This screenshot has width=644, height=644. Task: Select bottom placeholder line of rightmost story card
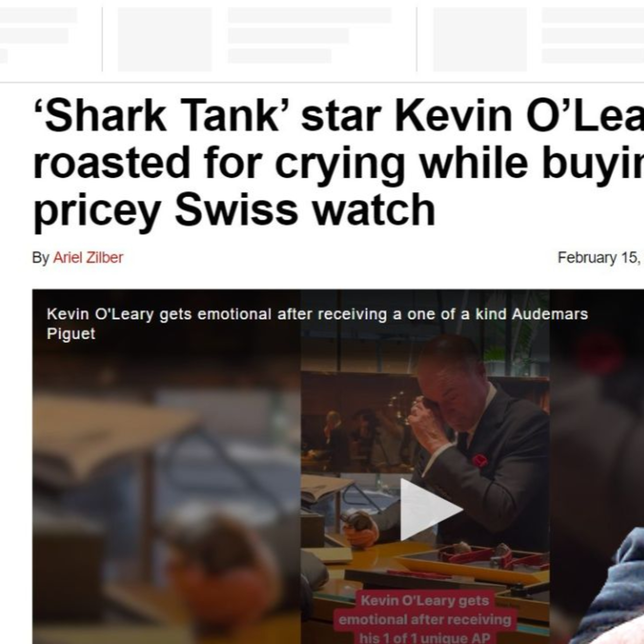point(593,56)
